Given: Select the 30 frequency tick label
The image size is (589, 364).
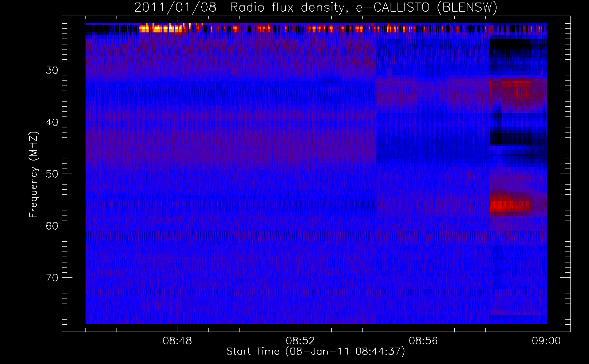Looking at the screenshot, I should click(52, 70).
